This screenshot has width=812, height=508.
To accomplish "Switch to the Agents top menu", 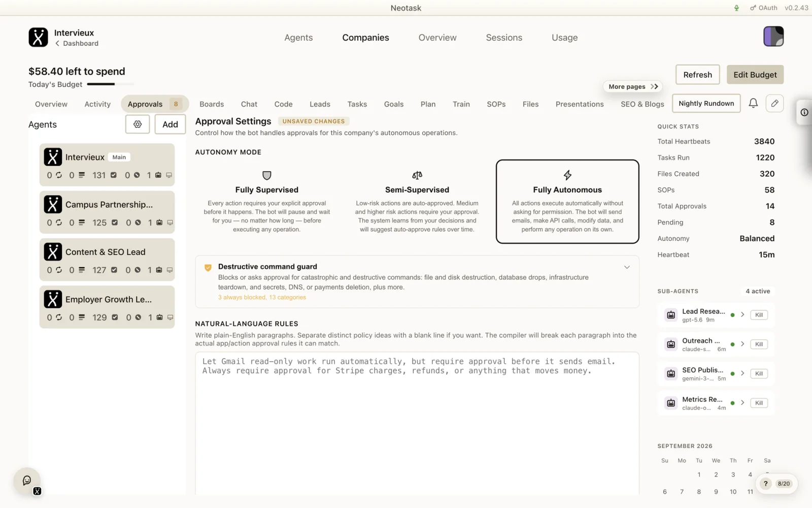I will coord(298,38).
